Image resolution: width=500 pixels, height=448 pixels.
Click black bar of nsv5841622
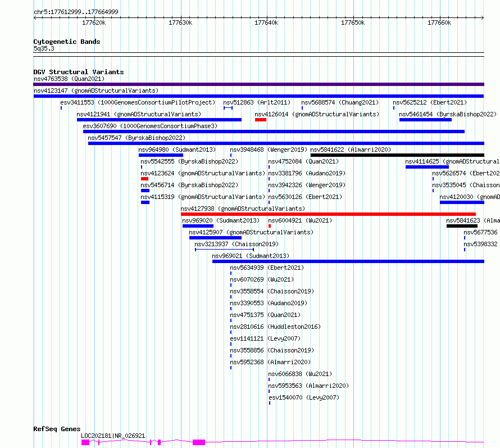point(397,155)
